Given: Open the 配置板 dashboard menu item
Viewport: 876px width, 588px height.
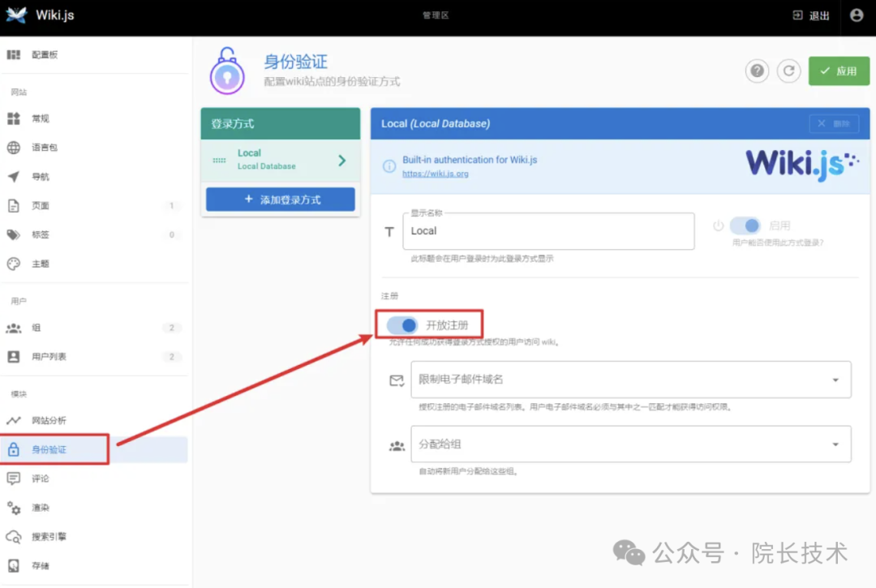Looking at the screenshot, I should (x=95, y=54).
